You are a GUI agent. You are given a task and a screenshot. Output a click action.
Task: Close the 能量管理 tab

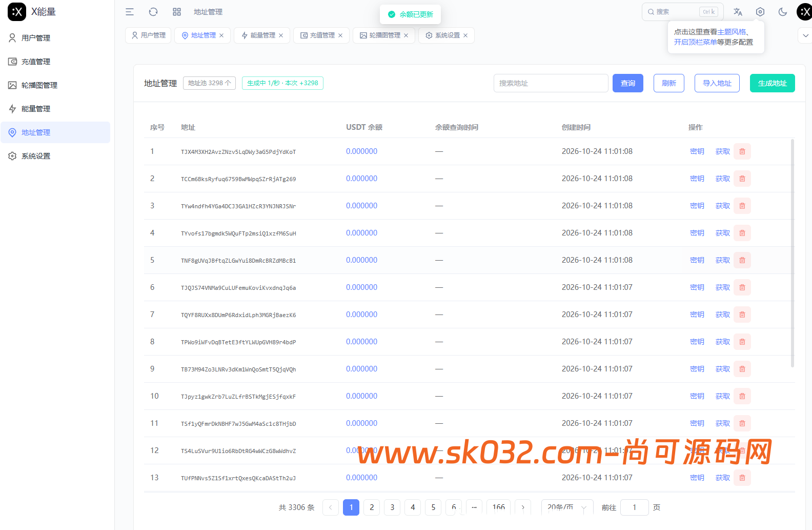pyautogui.click(x=281, y=35)
